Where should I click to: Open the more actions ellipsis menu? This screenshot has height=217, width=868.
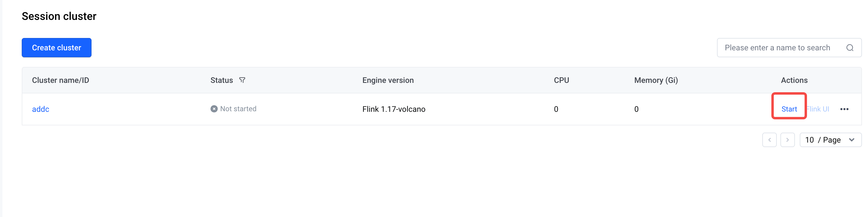[x=844, y=109]
